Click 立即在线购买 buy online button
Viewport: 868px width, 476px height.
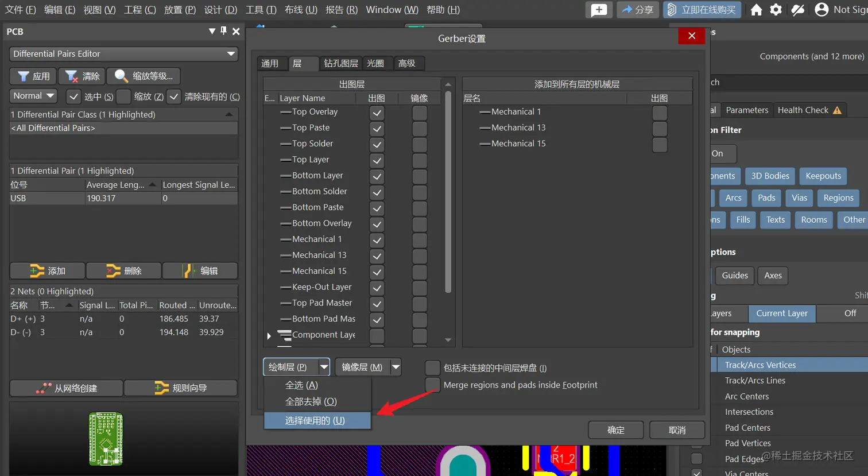coord(702,10)
